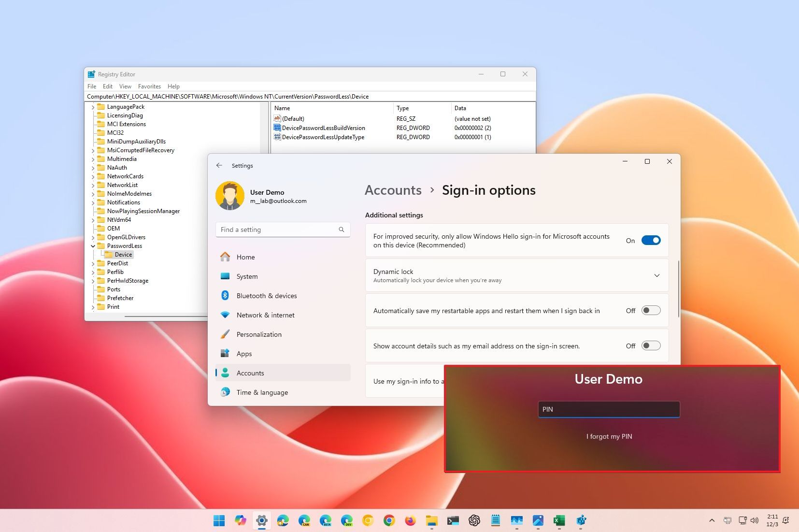This screenshot has height=532, width=799.
Task: Turn on showing account details on sign-in screen
Action: [x=651, y=345]
